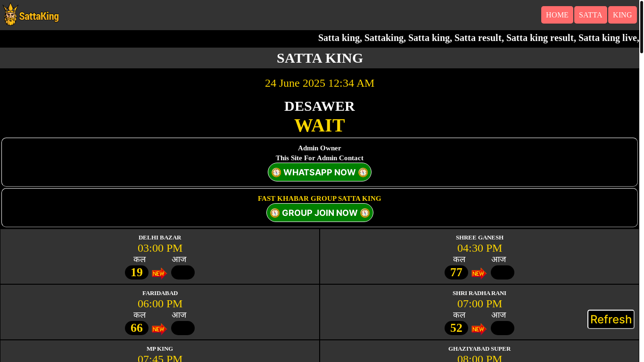Click the FARIDABAD heading
The height and width of the screenshot is (362, 644).
point(160,293)
